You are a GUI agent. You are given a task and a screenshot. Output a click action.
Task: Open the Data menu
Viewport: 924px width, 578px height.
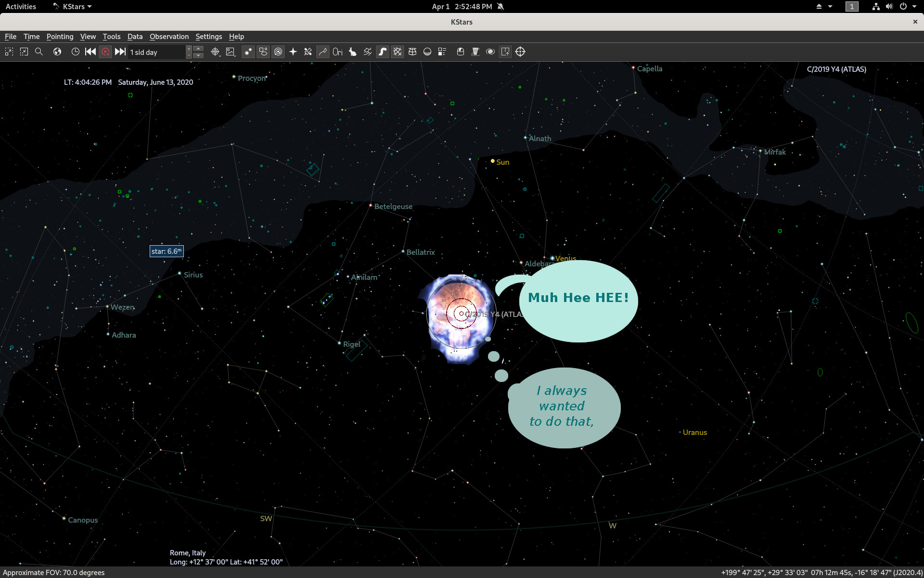(135, 37)
